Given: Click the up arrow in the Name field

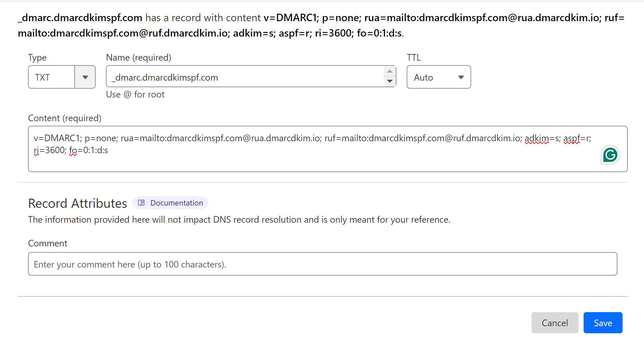Looking at the screenshot, I should (x=390, y=71).
